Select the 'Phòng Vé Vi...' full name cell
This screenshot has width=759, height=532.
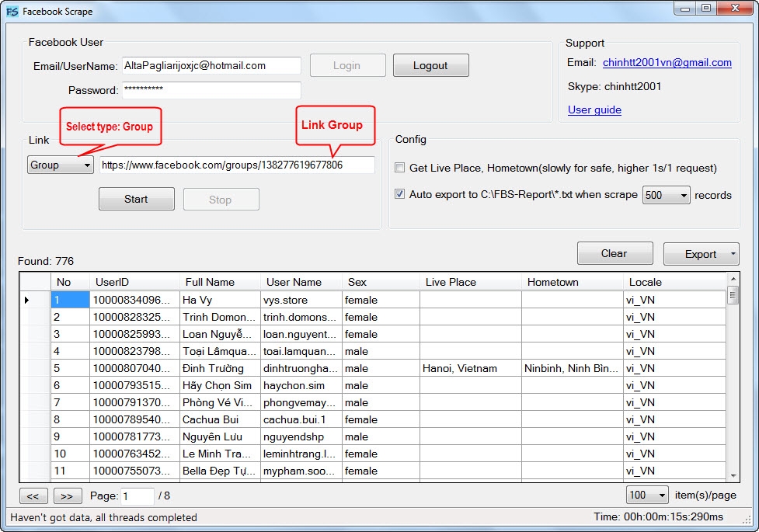(220, 402)
